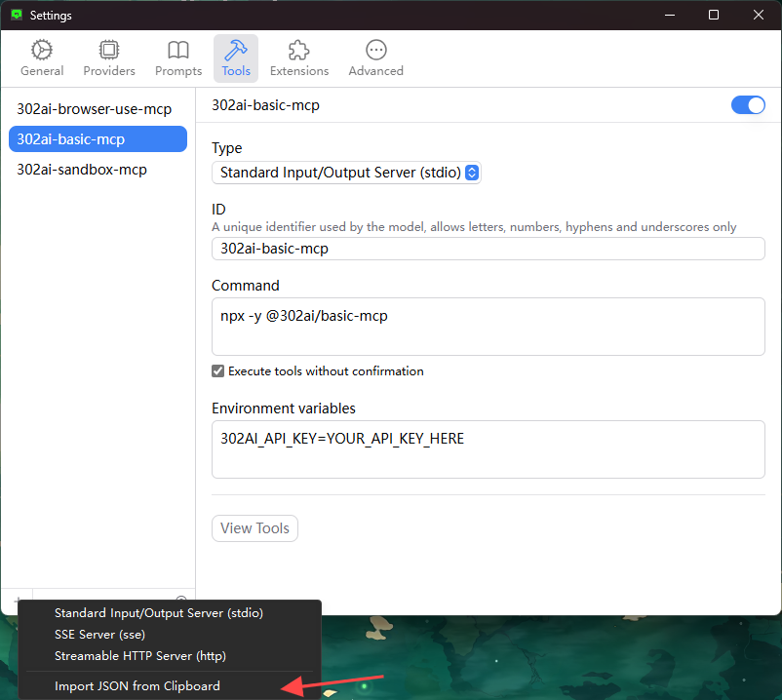Select 302ai-browser-use-mcp in server list

pos(98,108)
